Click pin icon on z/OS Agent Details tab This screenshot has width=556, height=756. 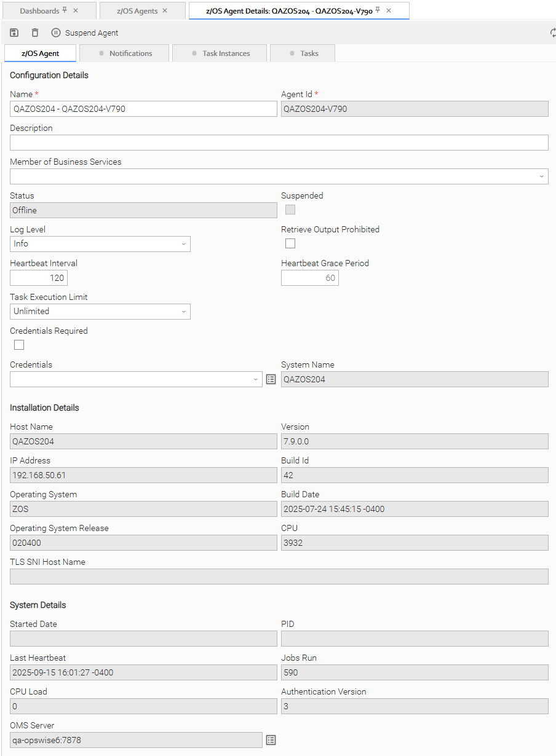click(378, 10)
